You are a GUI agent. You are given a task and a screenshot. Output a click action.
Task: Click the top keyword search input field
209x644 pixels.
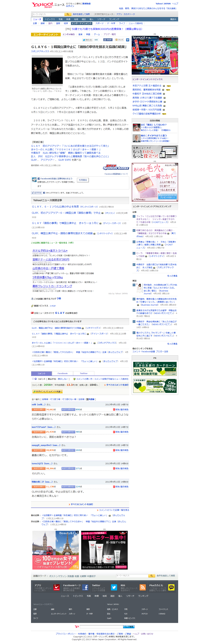pos(48,14)
